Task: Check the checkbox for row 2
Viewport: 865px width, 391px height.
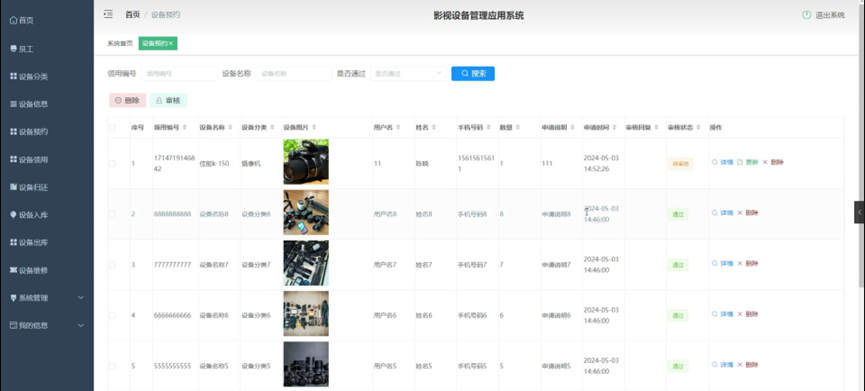Action: [x=112, y=214]
